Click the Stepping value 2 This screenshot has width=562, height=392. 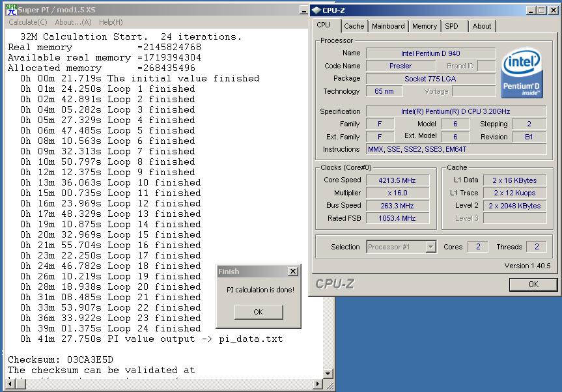point(529,124)
